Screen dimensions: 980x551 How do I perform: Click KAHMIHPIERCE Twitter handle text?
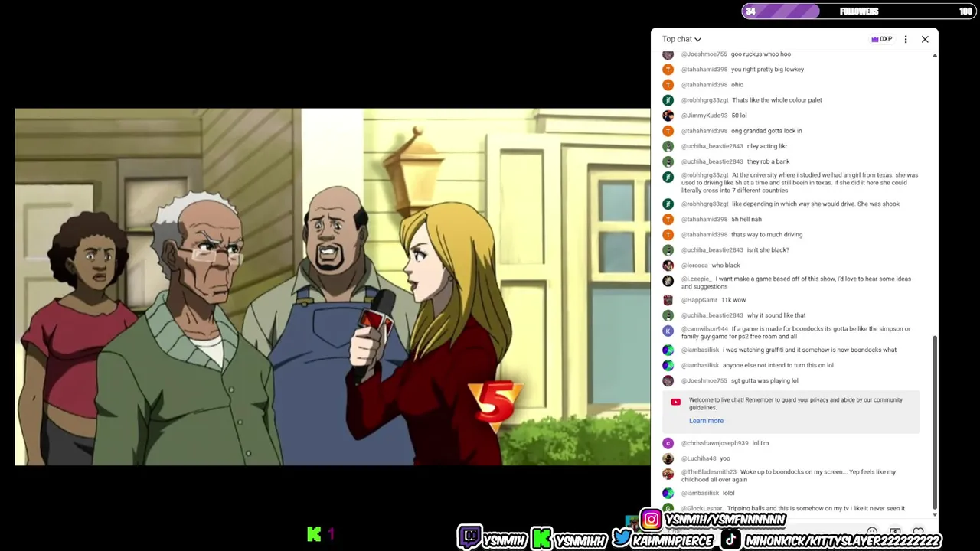point(674,540)
